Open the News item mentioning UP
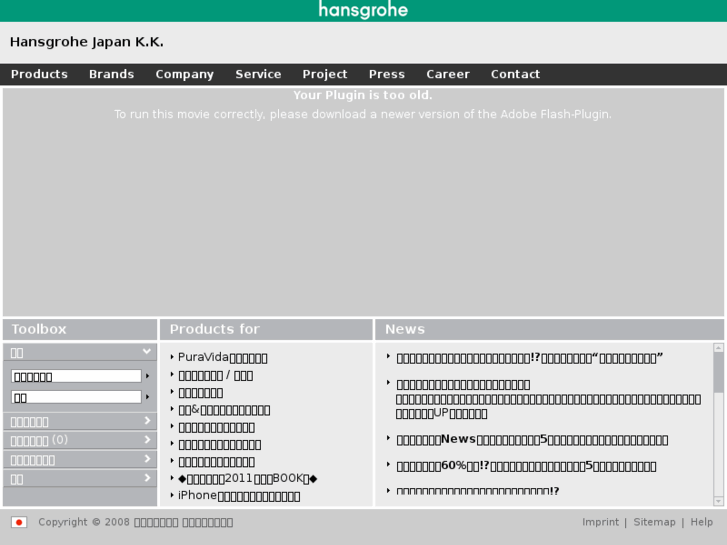 pos(548,399)
